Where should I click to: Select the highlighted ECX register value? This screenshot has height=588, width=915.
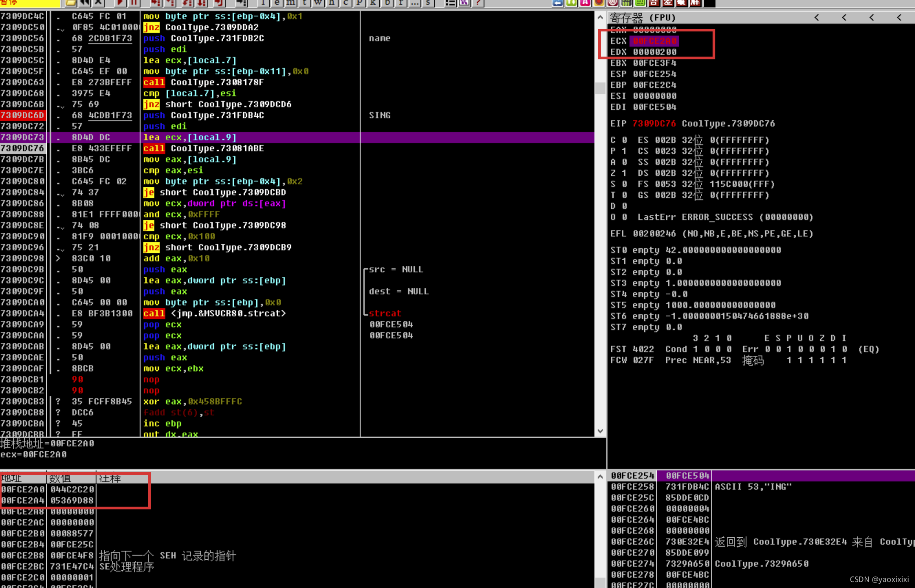click(x=655, y=41)
